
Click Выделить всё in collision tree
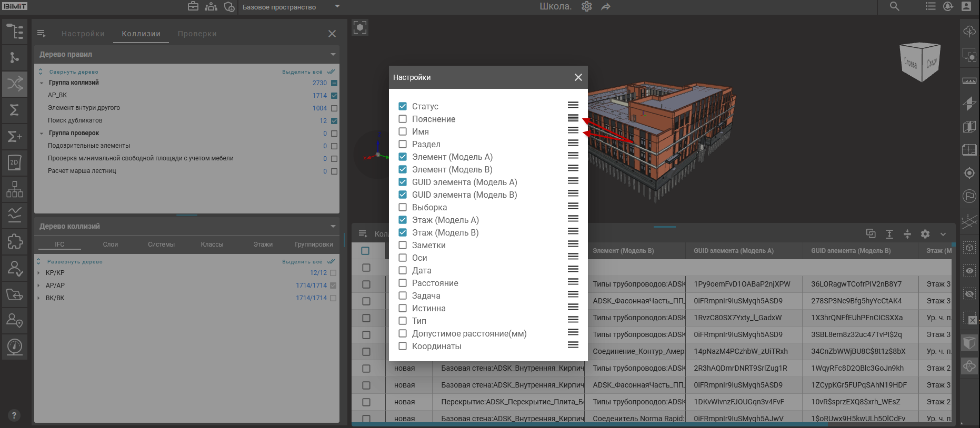(x=302, y=262)
